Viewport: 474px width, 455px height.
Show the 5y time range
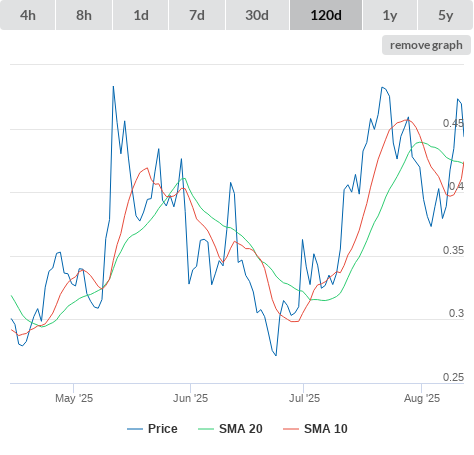(x=446, y=15)
